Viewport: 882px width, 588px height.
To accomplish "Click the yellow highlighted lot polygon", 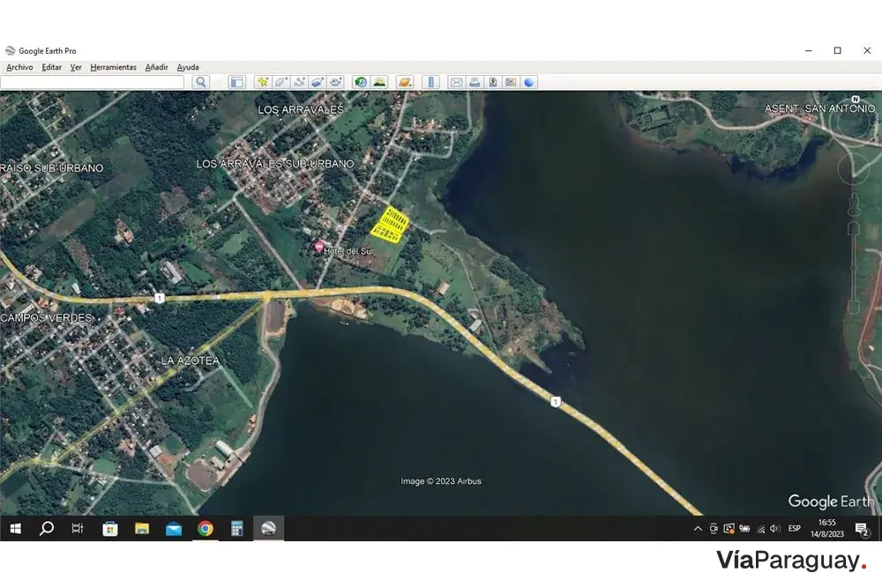I will point(390,225).
